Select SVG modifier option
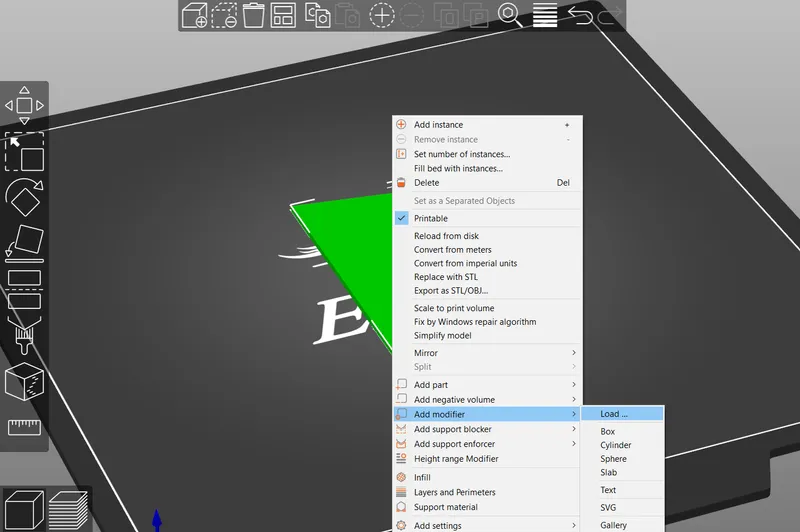 622,508
